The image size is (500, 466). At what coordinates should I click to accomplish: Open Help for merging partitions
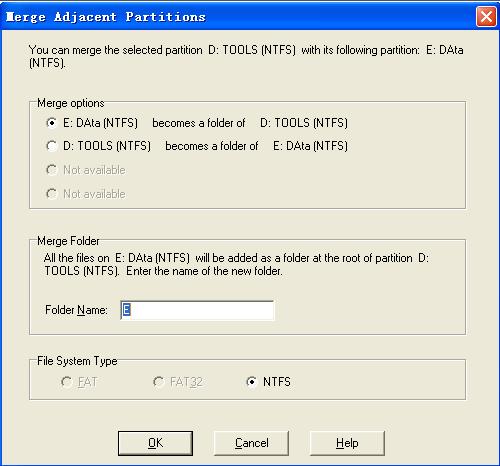click(x=347, y=443)
